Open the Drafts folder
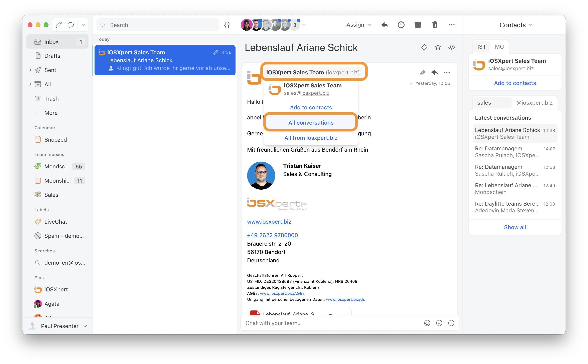 pos(57,56)
